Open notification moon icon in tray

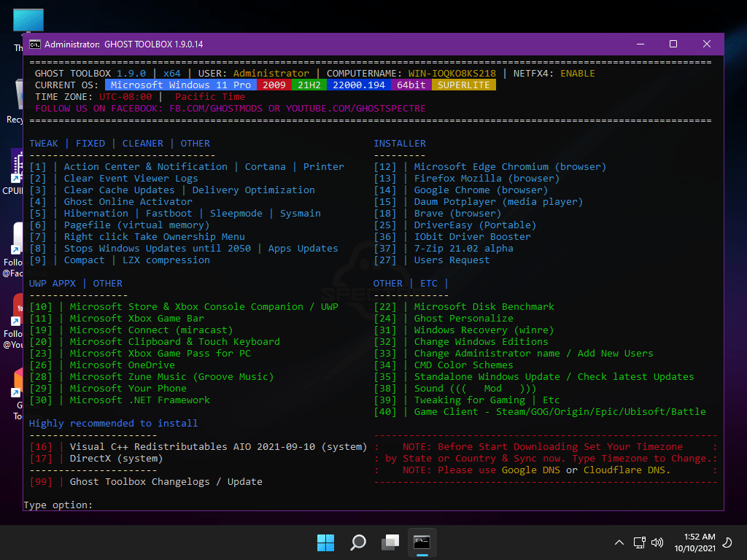coord(727,542)
